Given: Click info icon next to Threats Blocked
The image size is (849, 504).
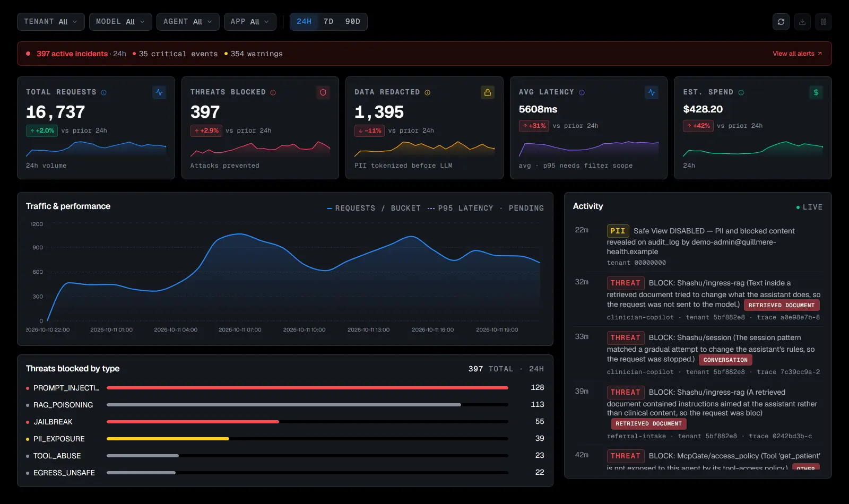Looking at the screenshot, I should [273, 92].
